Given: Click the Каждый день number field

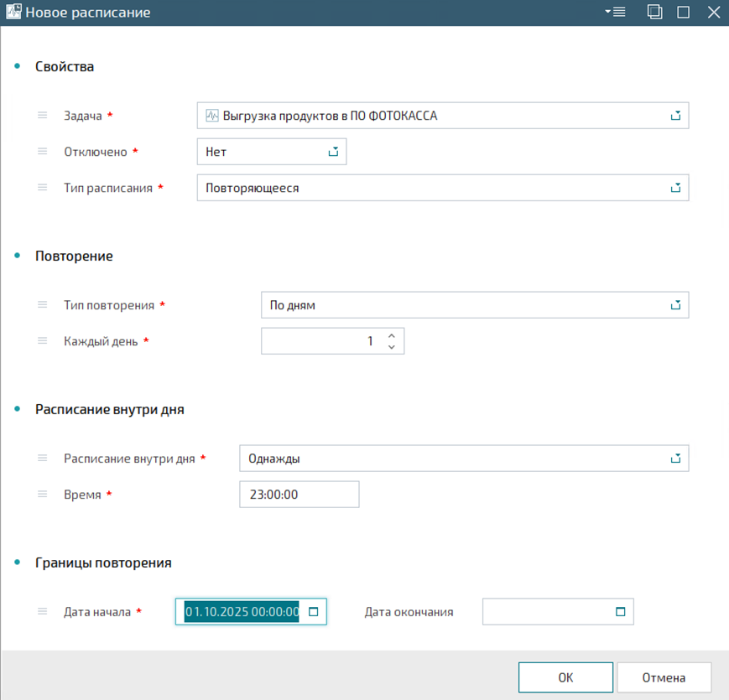Looking at the screenshot, I should [332, 341].
